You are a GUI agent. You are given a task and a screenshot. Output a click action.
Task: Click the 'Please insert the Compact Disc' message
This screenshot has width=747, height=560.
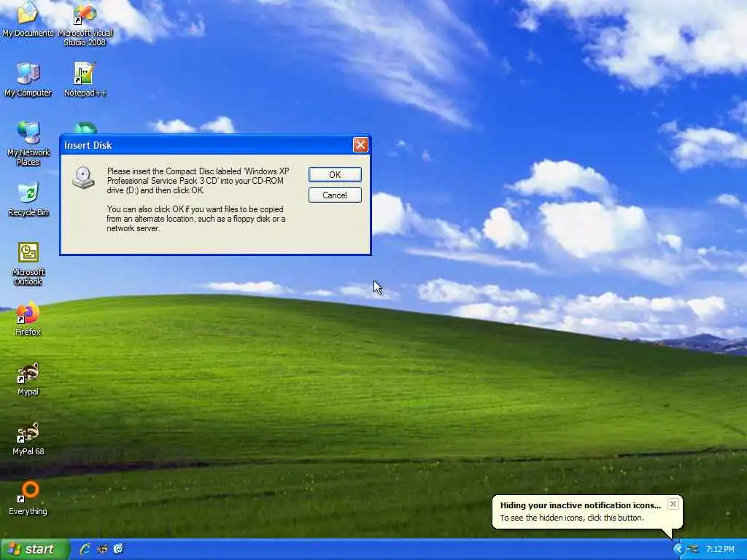tap(198, 181)
